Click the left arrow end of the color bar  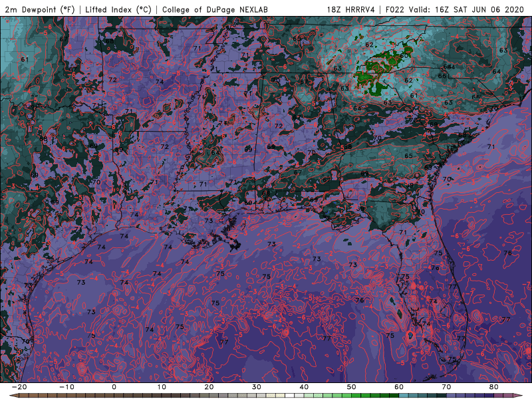(x=13, y=396)
